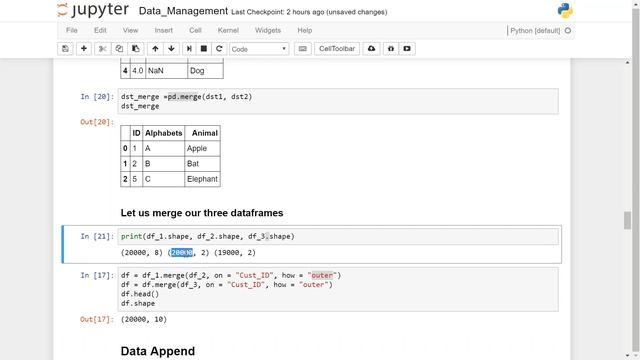Move the selected cell up
This screenshot has height=360, width=640.
(155, 49)
